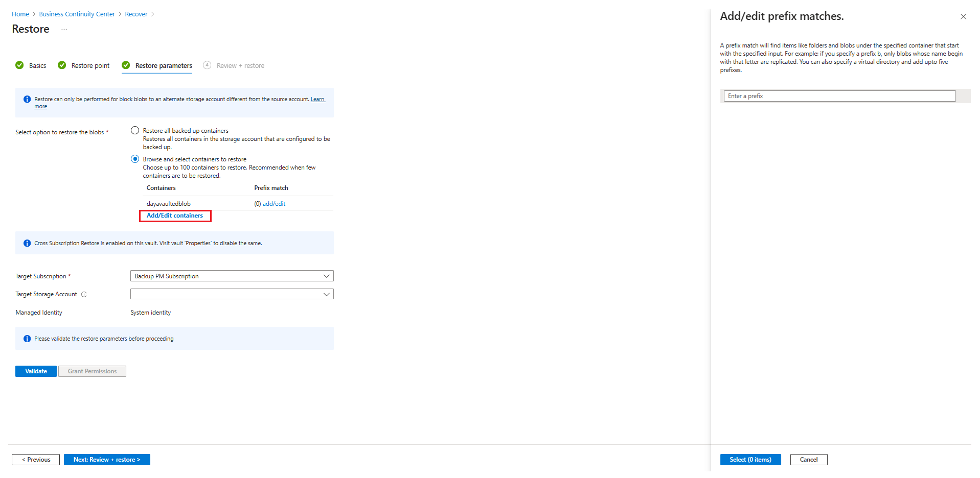Open the Target Storage Account dropdown
980x478 pixels.
(232, 295)
